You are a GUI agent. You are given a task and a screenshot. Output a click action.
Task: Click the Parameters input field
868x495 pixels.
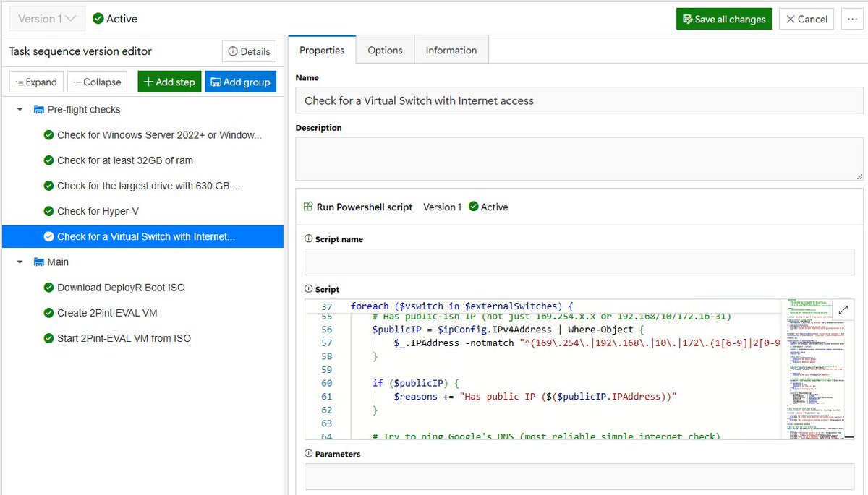[579, 478]
